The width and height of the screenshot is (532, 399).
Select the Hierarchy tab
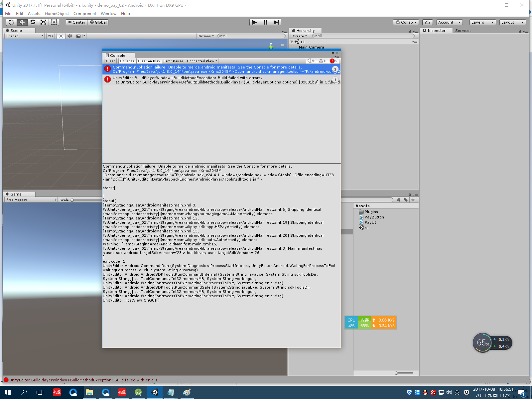pyautogui.click(x=305, y=31)
